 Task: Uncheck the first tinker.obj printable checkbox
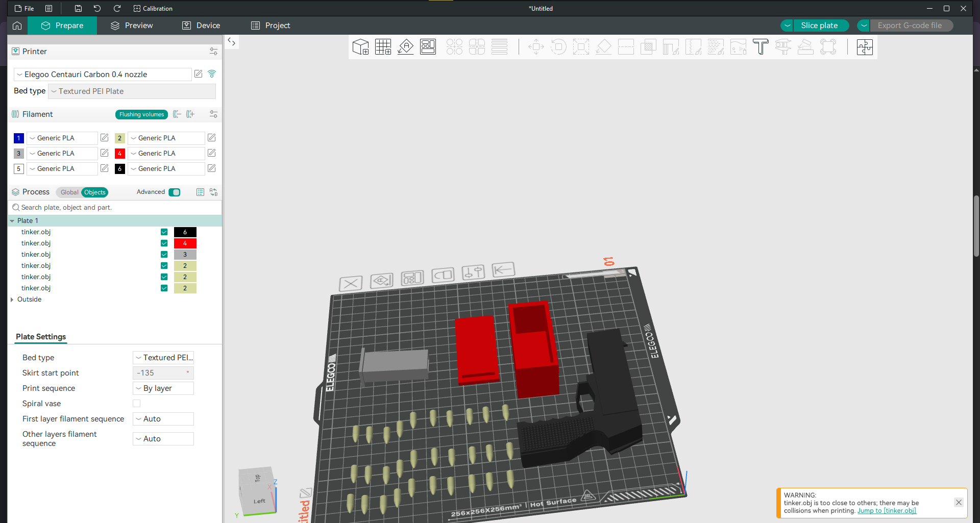[x=164, y=232]
